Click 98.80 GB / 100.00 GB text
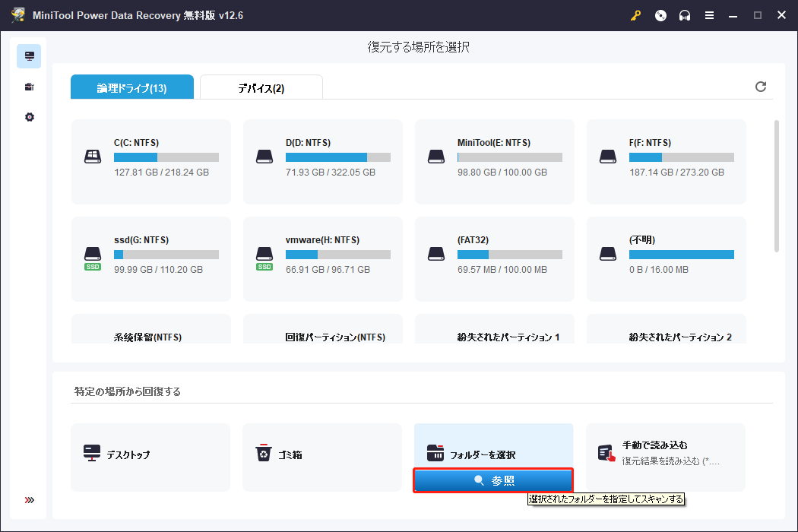 click(x=502, y=172)
